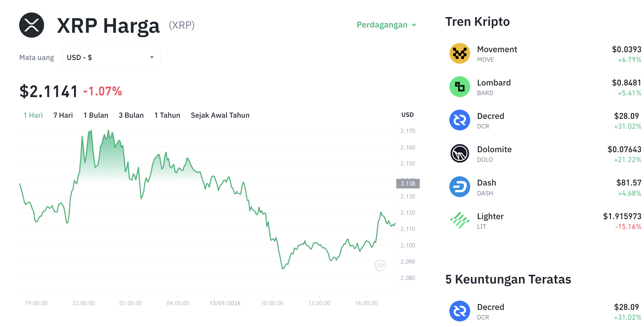The height and width of the screenshot is (327, 644).
Task: Select the 1 Tahun time range
Action: pos(167,115)
